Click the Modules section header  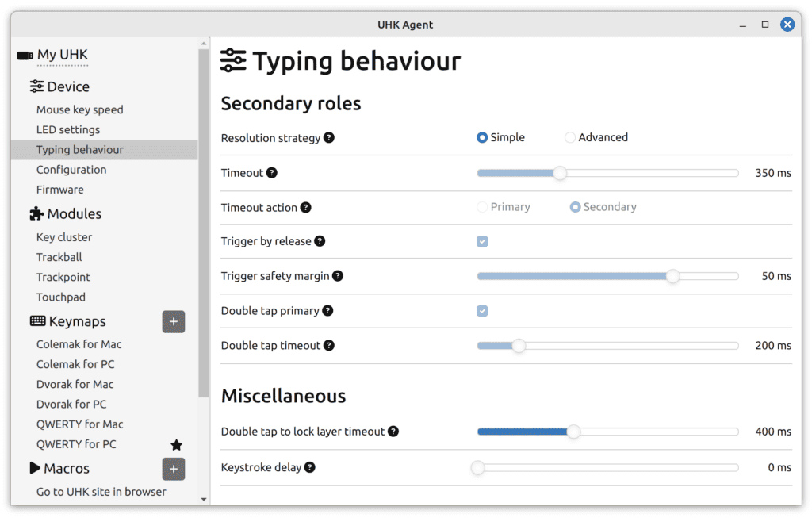point(74,213)
